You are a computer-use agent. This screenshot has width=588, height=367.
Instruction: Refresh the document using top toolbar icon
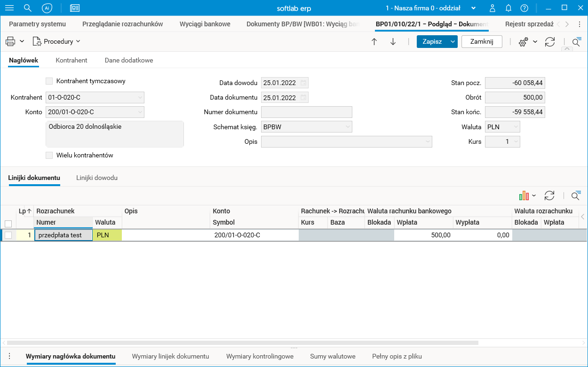tap(549, 41)
